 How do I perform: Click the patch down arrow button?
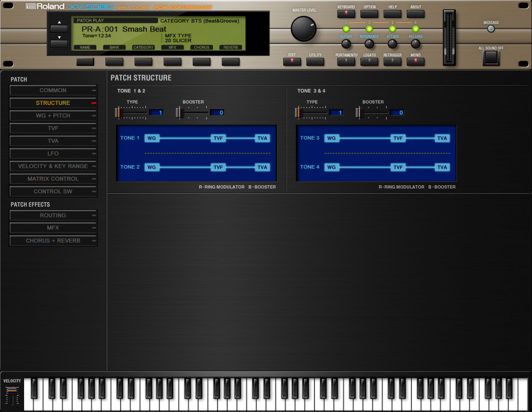tap(59, 44)
